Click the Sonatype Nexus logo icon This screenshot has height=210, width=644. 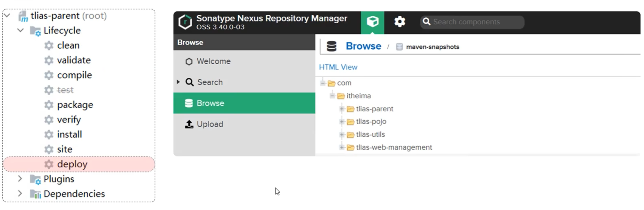click(185, 22)
